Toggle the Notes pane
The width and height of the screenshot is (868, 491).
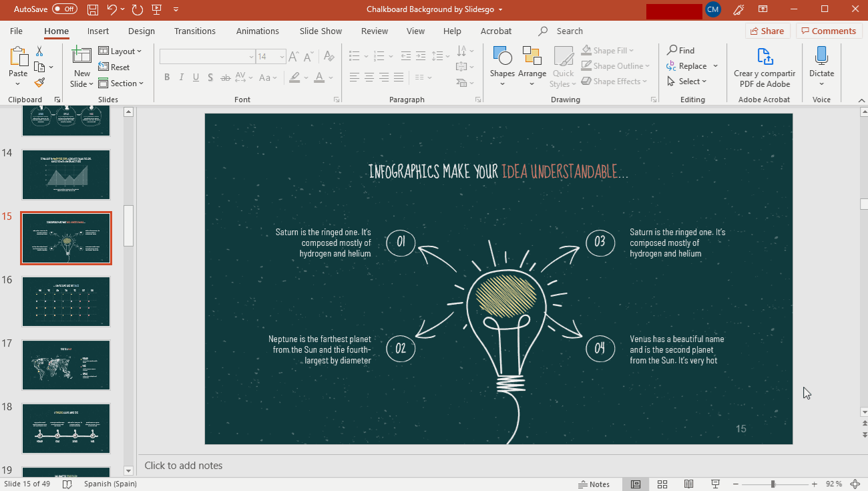click(594, 484)
